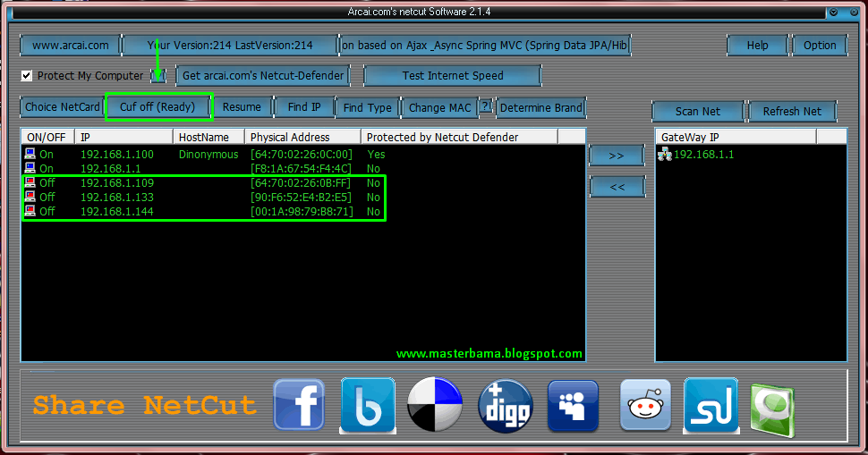This screenshot has height=455, width=868.
Task: Click Cut off (Ready) button
Action: pyautogui.click(x=157, y=106)
